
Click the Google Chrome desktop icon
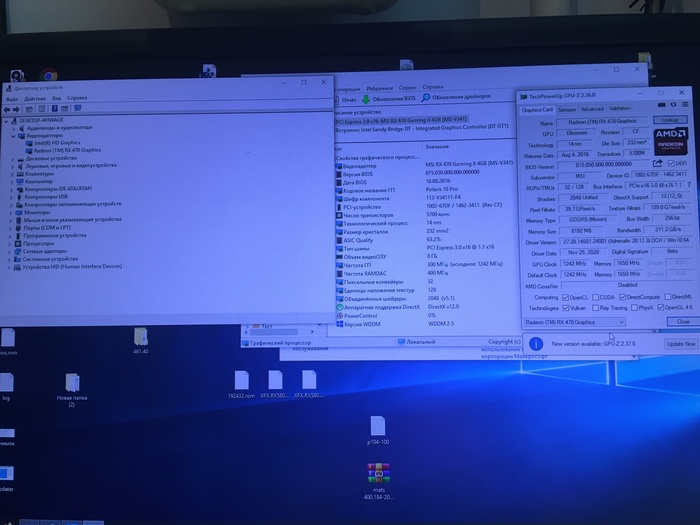48,76
